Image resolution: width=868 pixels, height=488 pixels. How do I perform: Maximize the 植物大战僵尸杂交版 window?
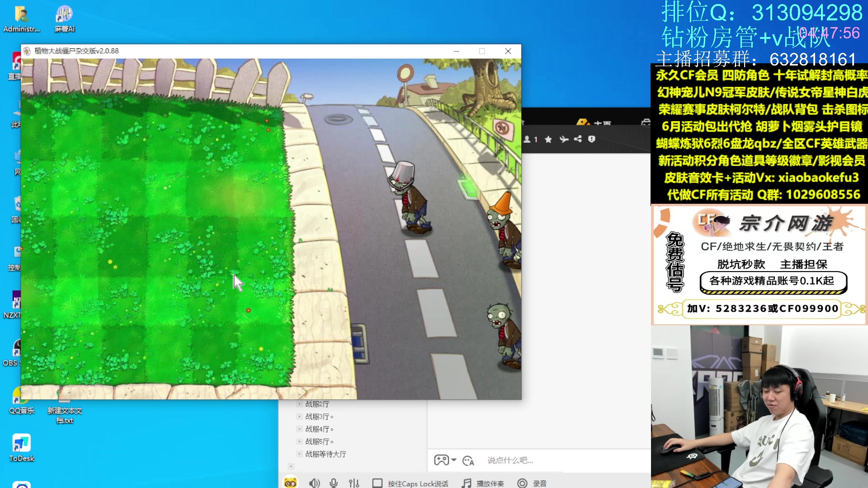(x=482, y=51)
